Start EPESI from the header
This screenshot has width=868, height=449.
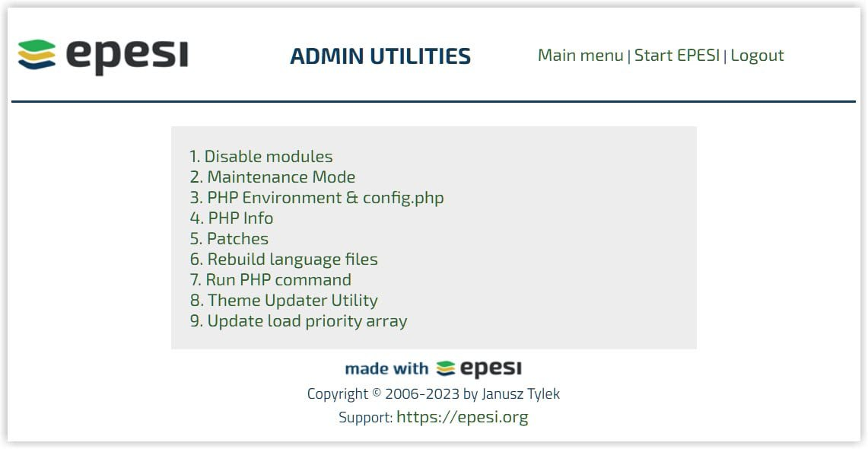(677, 55)
